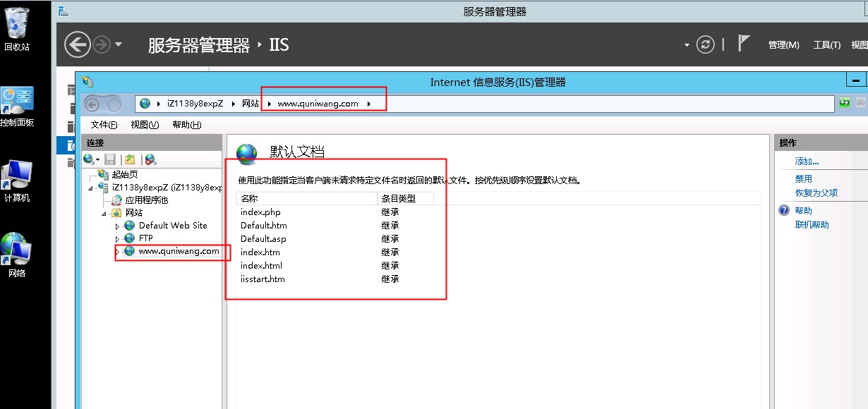Open the Control Panel (控制面板) desktop icon
Viewport: 868px width, 409px height.
[x=17, y=106]
